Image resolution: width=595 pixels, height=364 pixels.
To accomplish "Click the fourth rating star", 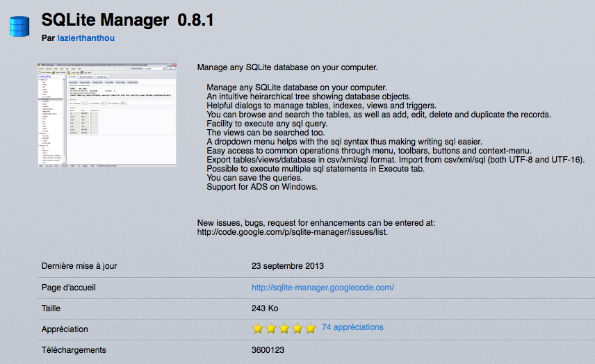I will (297, 328).
